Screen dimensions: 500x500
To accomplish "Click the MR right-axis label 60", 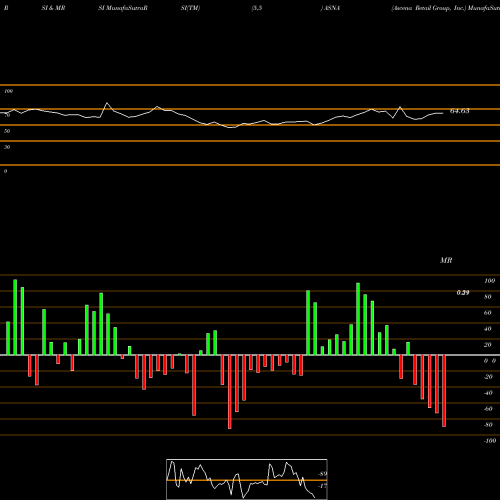I will coord(488,313).
